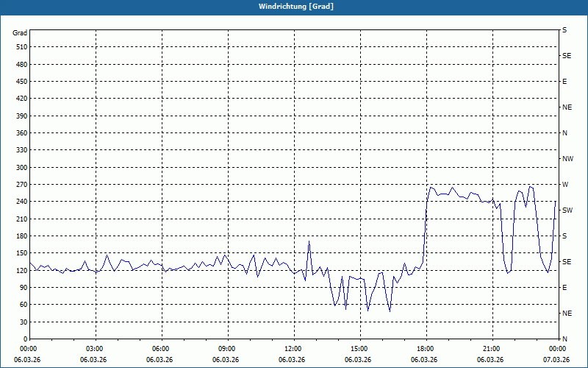Screen dimensions: 588x368
Task: Click the 03:00 time label
Action: pos(96,349)
